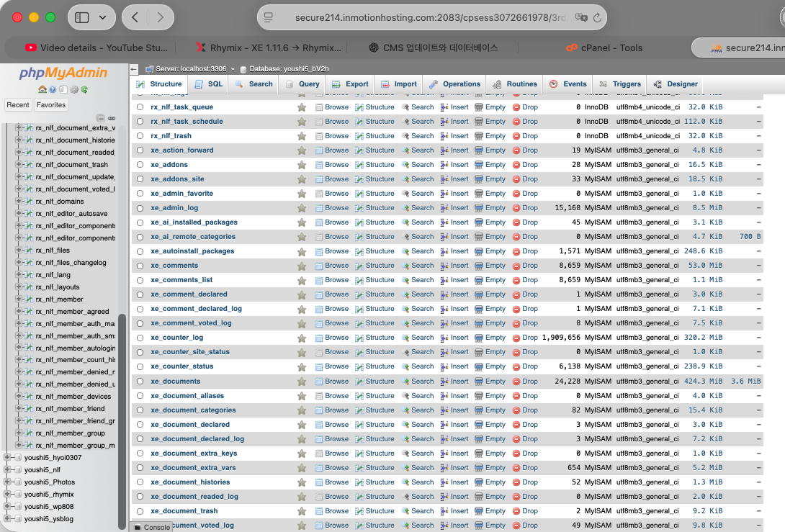
Task: Click the translate icon in address bar
Action: (580, 17)
